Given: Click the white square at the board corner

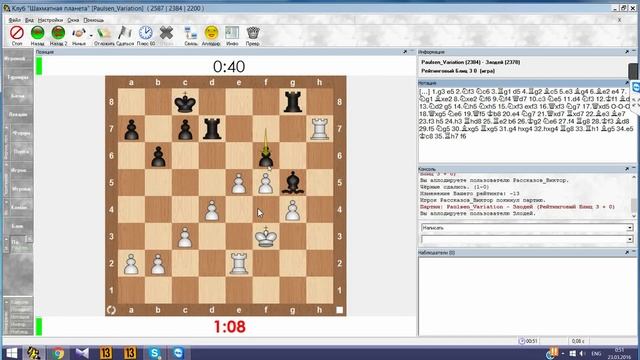Looking at the screenshot, I should 339,310.
